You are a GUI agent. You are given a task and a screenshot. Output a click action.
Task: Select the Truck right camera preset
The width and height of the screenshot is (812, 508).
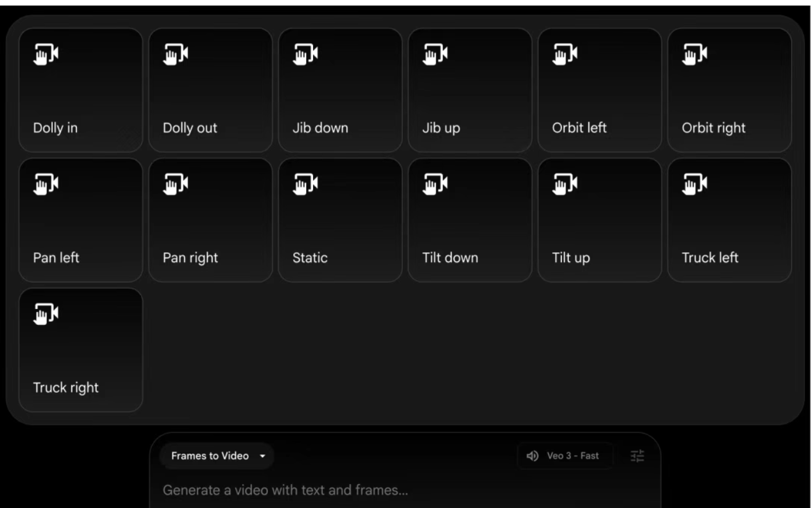tap(81, 350)
